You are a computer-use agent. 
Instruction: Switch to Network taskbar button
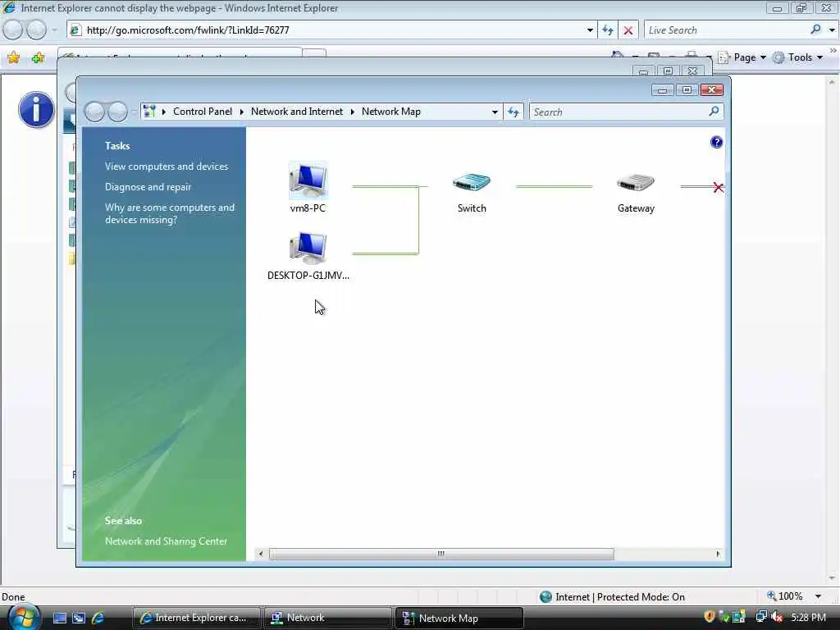327,618
